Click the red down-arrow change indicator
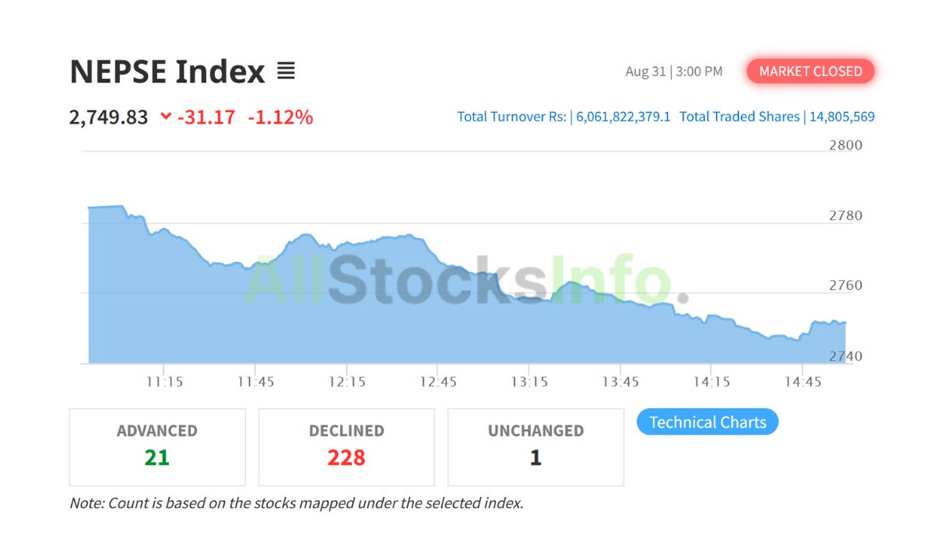 tap(164, 117)
